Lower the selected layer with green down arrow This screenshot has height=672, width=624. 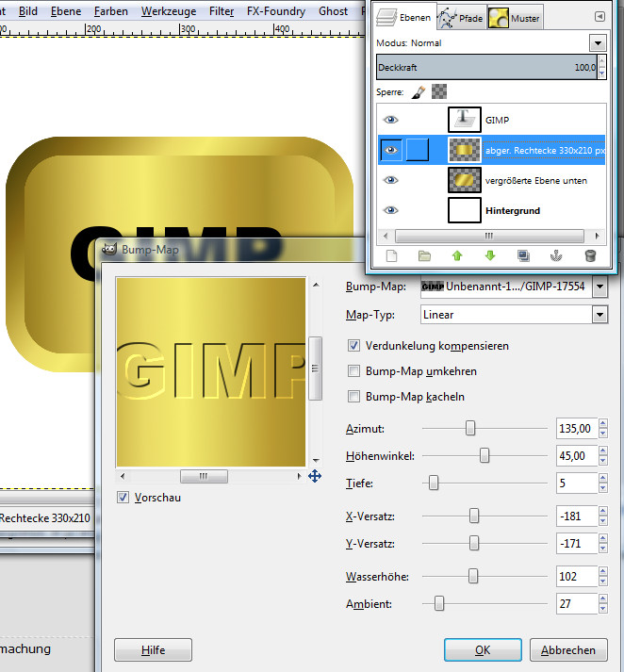[x=490, y=255]
